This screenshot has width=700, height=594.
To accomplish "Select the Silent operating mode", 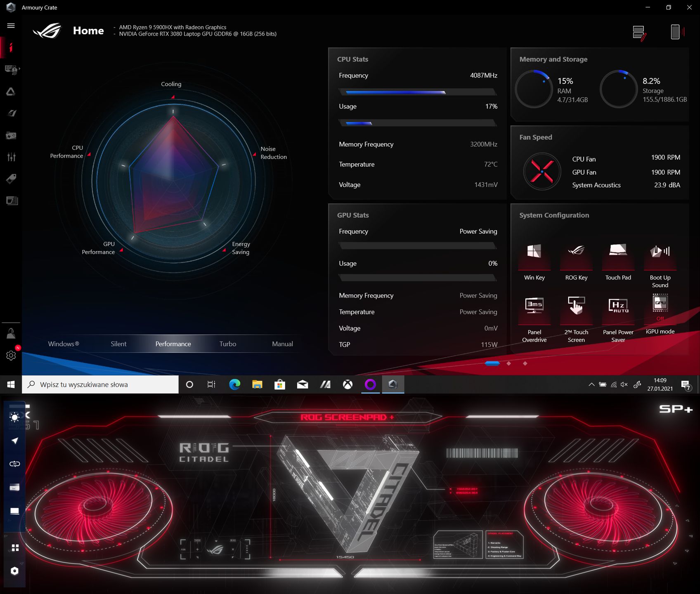I will 118,344.
